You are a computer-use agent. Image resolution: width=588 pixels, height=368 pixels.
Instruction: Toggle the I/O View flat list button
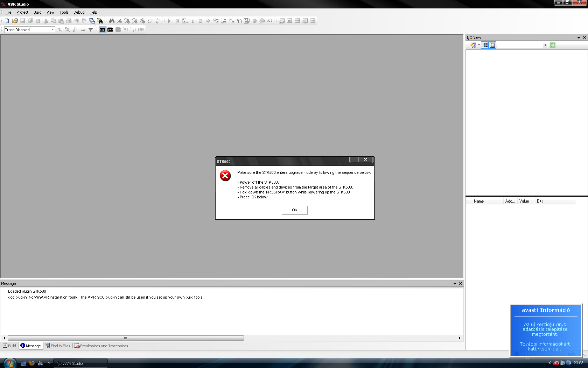[492, 45]
